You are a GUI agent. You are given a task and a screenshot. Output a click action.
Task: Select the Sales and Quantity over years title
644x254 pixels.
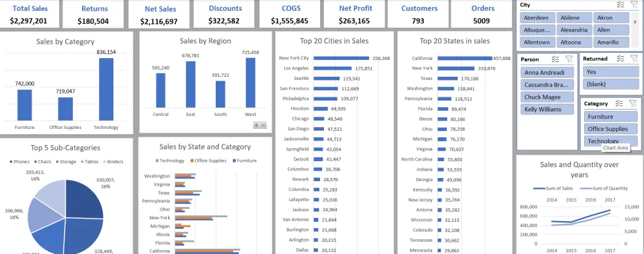coord(579,170)
